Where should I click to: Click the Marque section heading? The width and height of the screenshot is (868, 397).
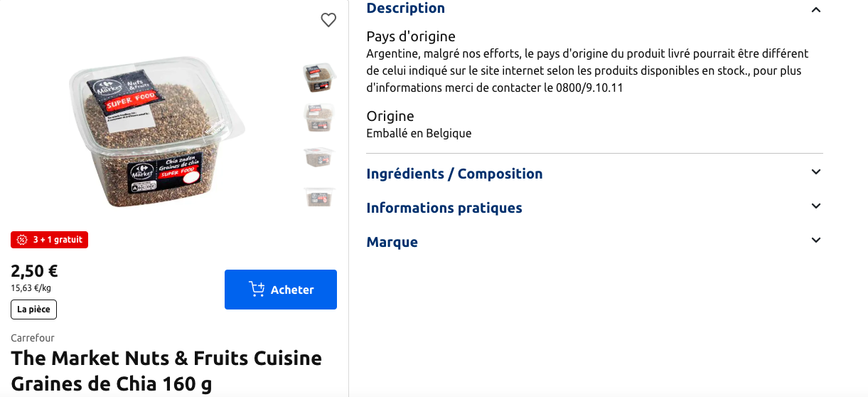pyautogui.click(x=392, y=242)
